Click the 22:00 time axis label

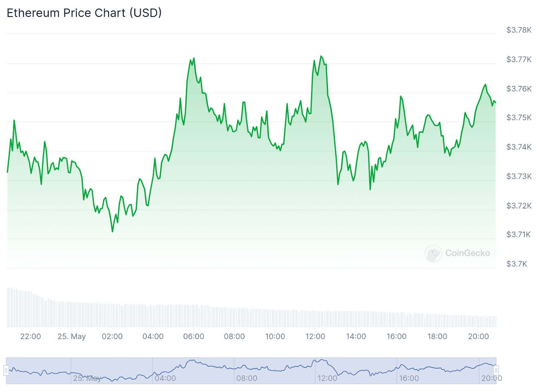tap(31, 336)
